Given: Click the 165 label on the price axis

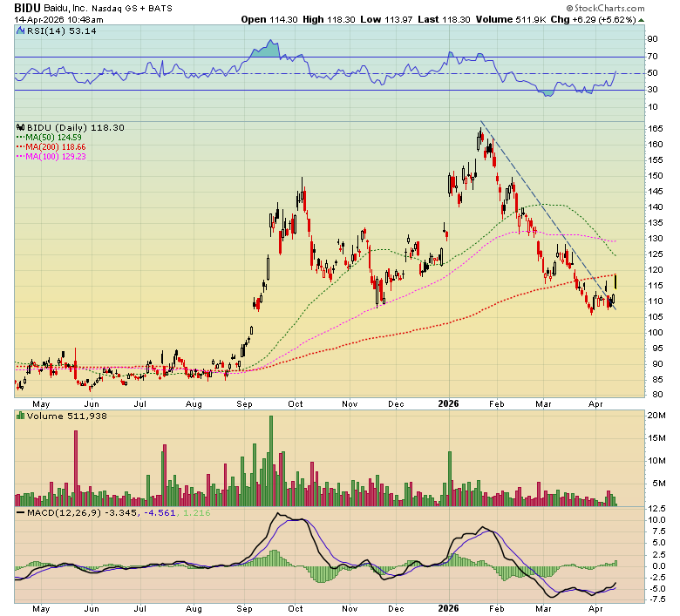Looking at the screenshot, I should (656, 129).
